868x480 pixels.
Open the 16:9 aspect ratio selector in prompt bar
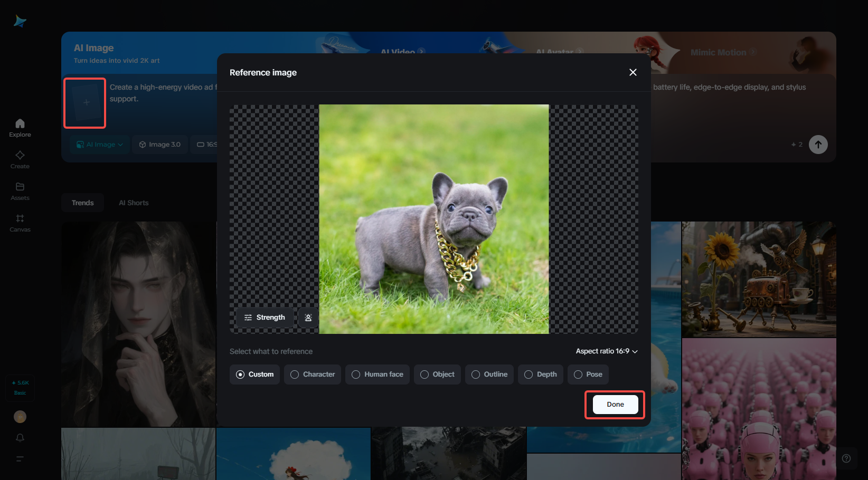206,144
